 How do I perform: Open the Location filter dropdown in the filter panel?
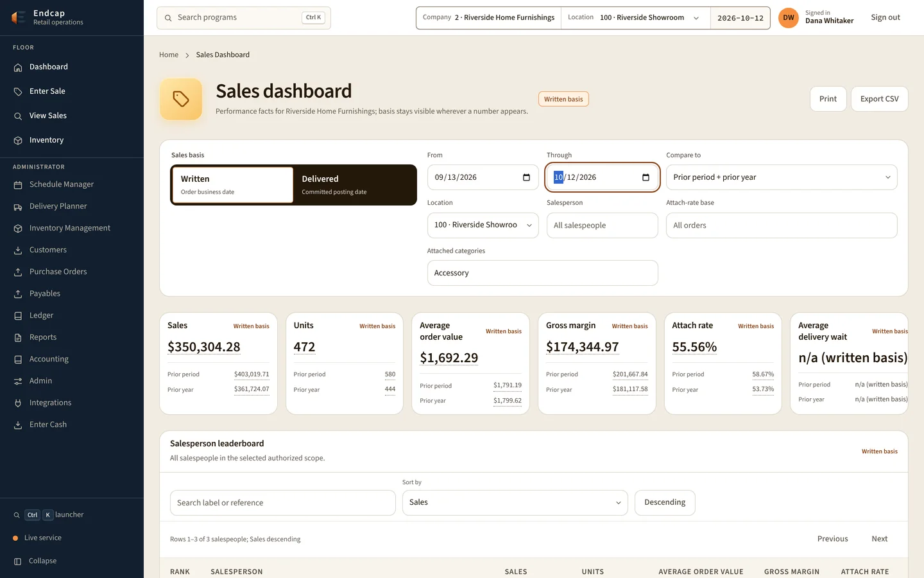click(x=483, y=225)
